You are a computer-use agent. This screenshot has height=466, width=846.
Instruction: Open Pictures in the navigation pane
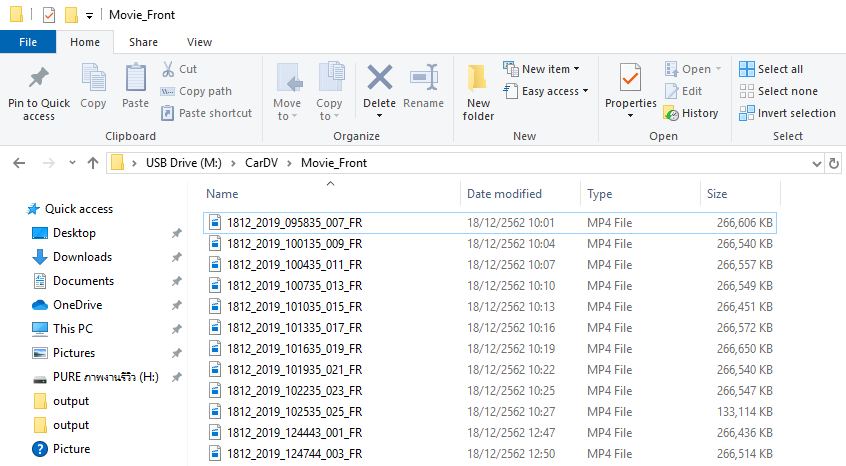pyautogui.click(x=63, y=353)
